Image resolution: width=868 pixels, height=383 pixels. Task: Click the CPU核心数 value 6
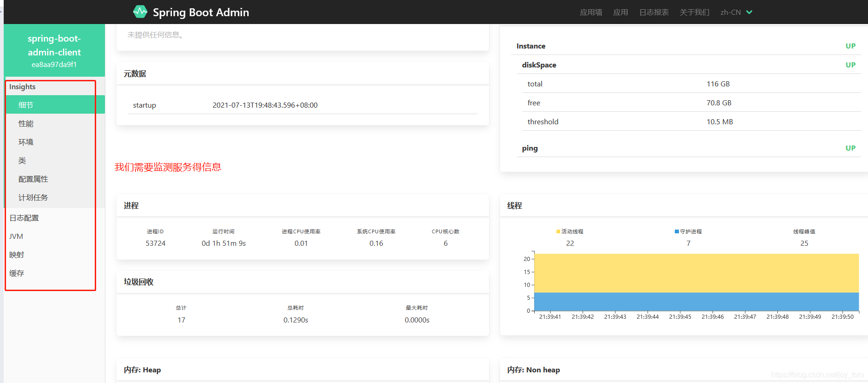click(x=446, y=243)
